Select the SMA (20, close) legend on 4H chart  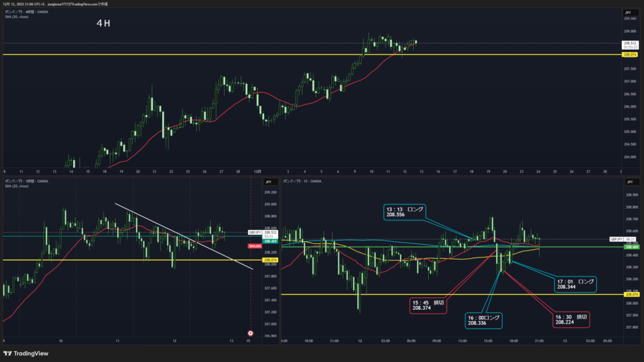pyautogui.click(x=17, y=17)
